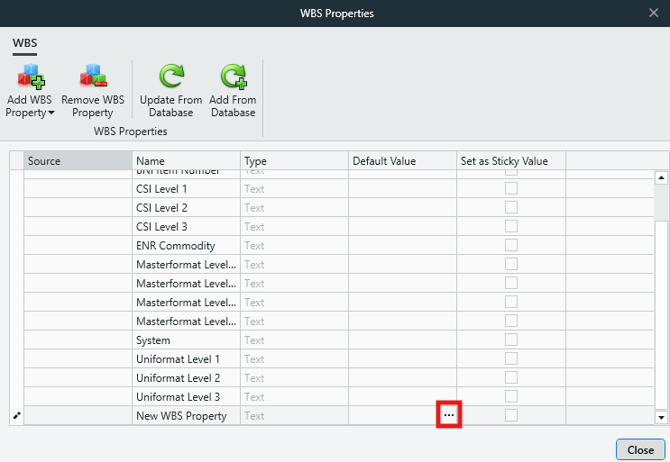Expand the Add WBS Property dropdown arrow
Viewport: 670px width, 462px height.
point(51,113)
